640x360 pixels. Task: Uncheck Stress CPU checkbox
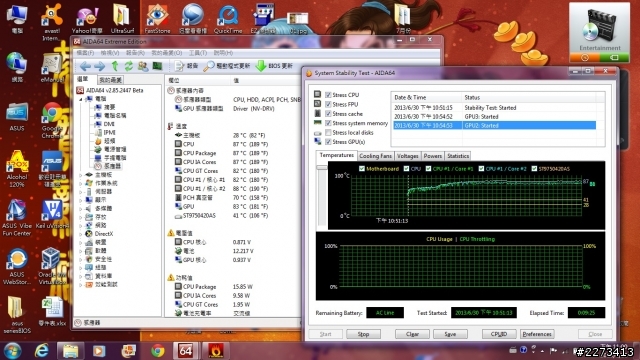[x=328, y=95]
